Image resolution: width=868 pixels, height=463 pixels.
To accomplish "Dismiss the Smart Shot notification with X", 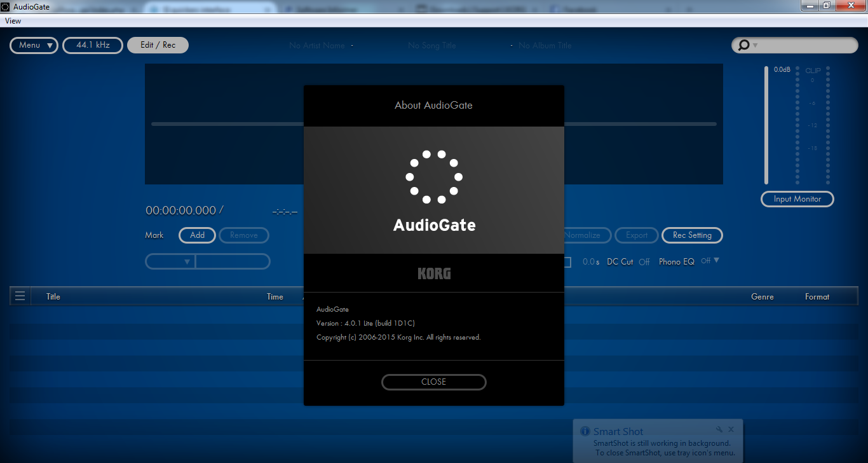I will (731, 430).
